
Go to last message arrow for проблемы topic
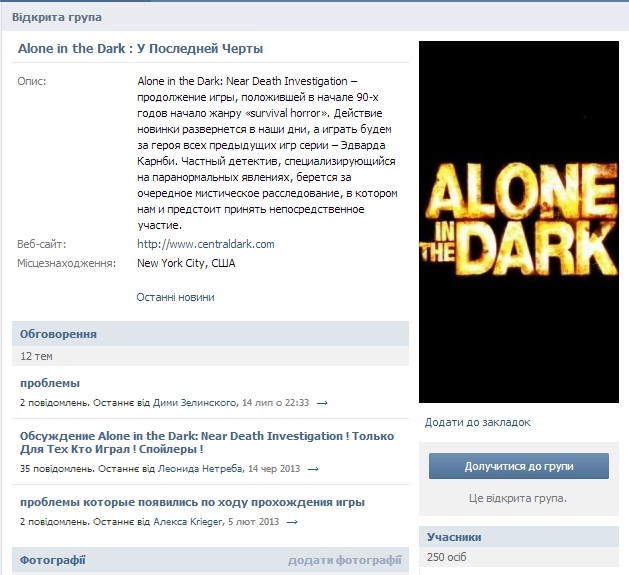pos(322,403)
